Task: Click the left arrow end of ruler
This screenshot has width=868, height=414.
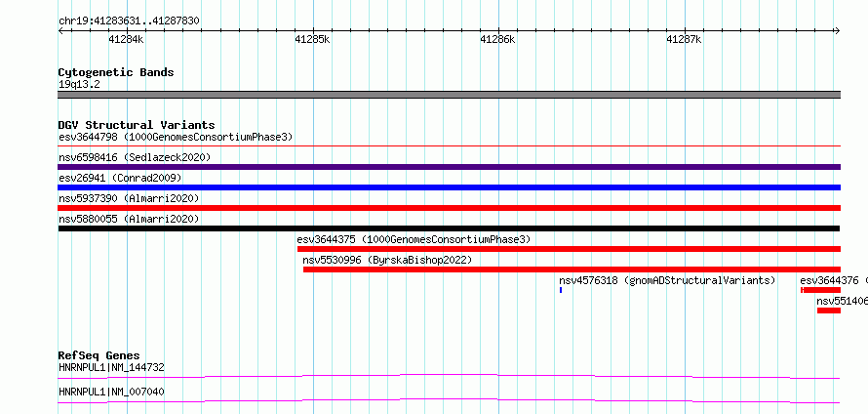Action: click(x=60, y=30)
